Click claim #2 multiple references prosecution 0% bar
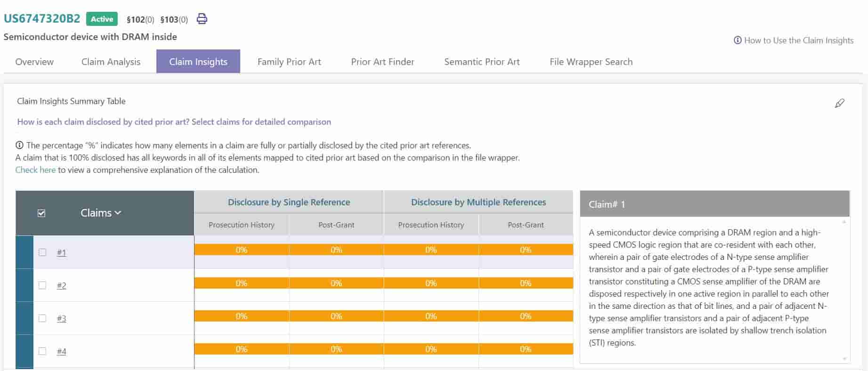 [x=431, y=283]
